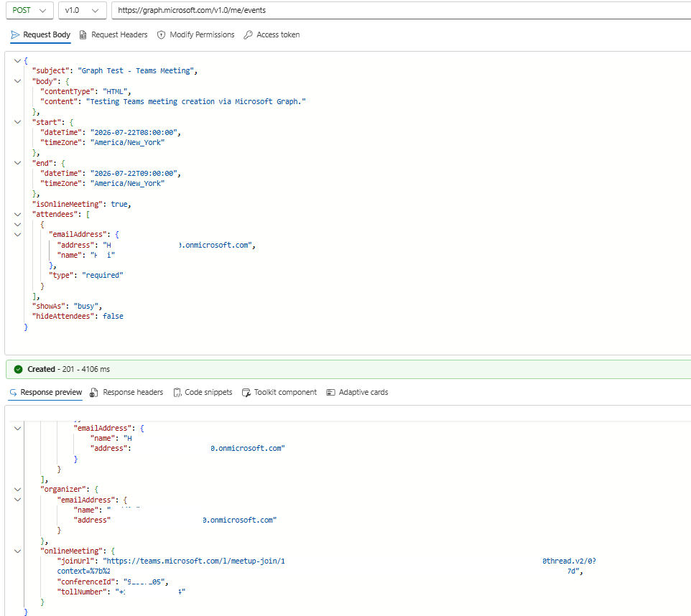
Task: Click the Created - 201 status text
Action: coord(68,369)
